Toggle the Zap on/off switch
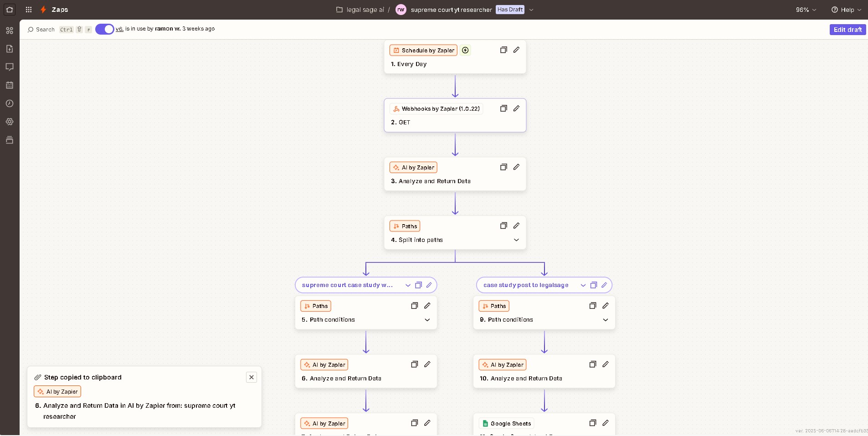This screenshot has width=868, height=436. click(105, 29)
